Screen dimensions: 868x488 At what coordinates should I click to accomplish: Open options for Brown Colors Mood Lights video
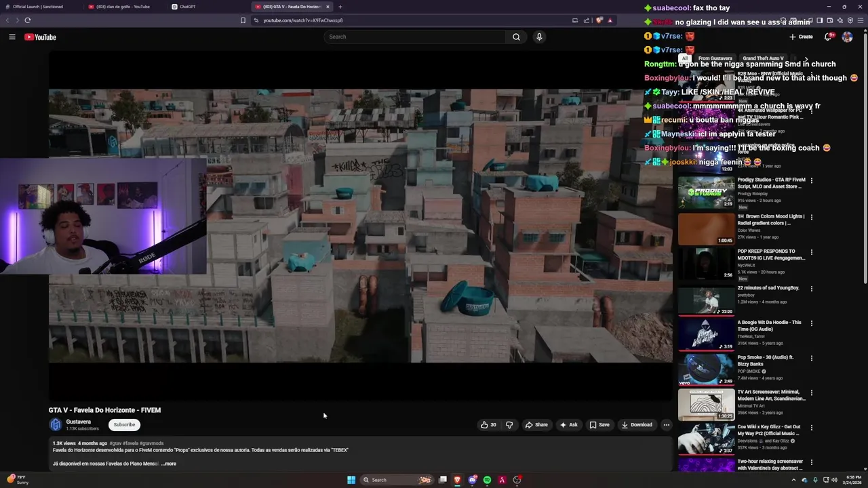[x=811, y=217]
